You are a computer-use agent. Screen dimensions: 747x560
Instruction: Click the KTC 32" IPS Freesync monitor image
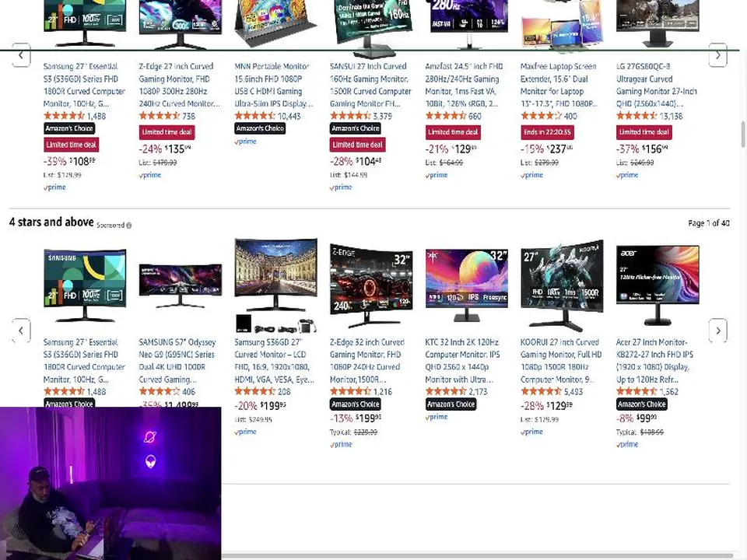point(466,285)
